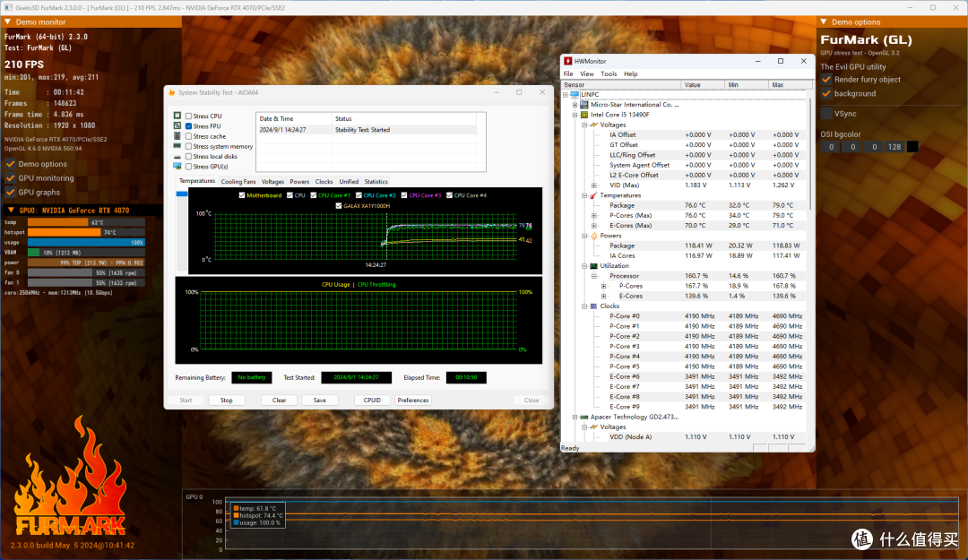Uncheck Render furry object option

pyautogui.click(x=826, y=79)
